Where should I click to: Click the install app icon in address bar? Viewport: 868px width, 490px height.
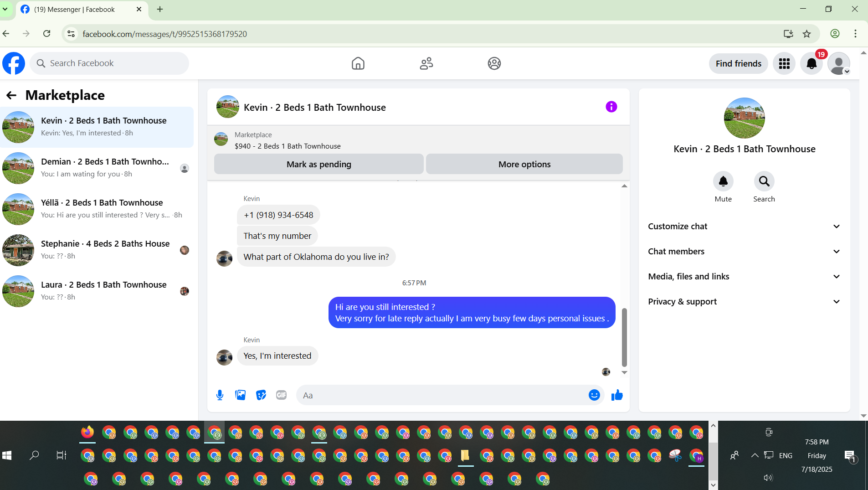tap(788, 34)
